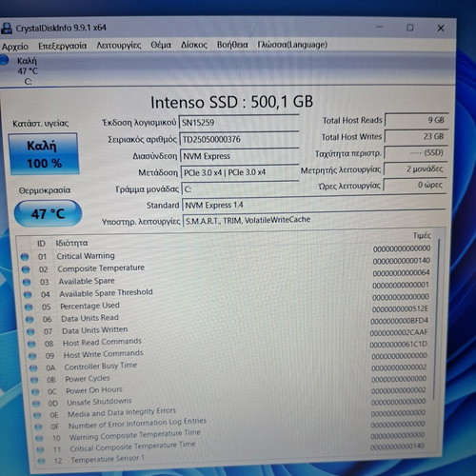Click the Intenso SSD : 500,1 GB title
This screenshot has height=476, width=476.
pyautogui.click(x=232, y=102)
